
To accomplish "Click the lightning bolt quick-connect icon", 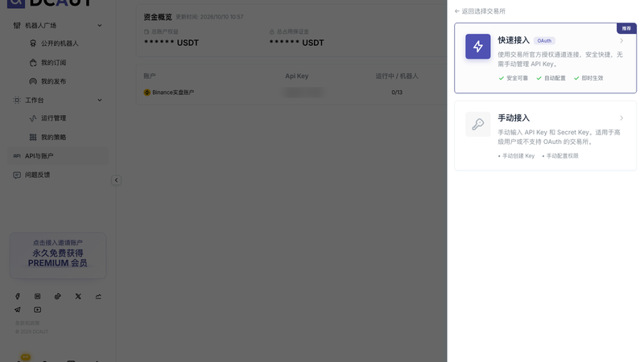I will tap(477, 47).
